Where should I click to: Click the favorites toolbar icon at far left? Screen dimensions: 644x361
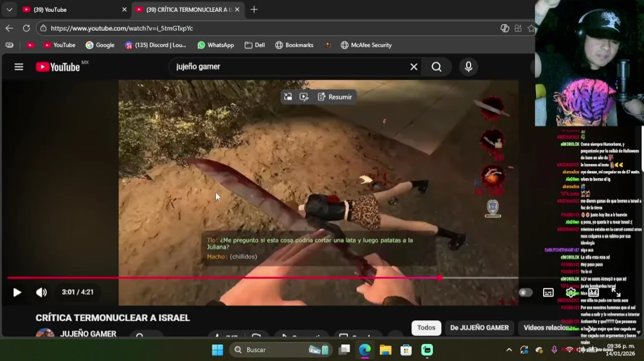pos(9,45)
